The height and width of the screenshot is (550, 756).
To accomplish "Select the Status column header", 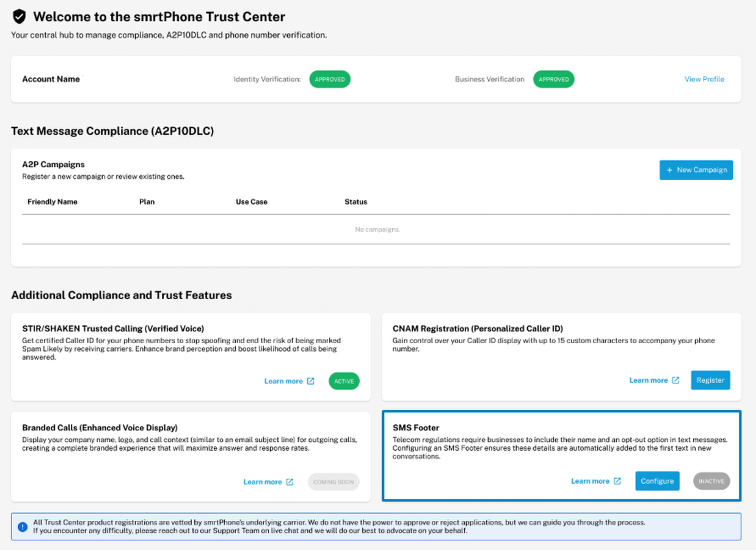I will coord(356,202).
